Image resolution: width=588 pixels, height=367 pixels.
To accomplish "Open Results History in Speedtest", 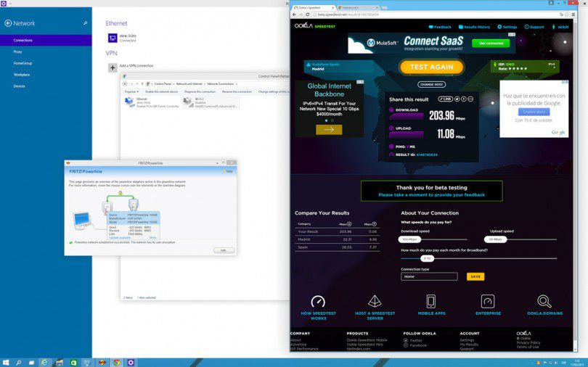I will (474, 27).
